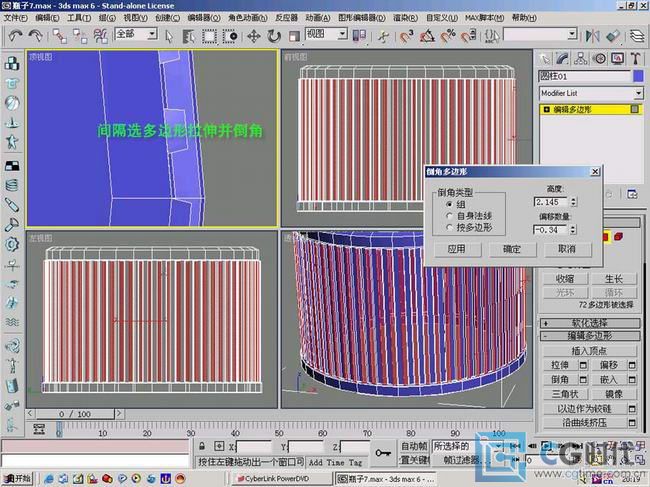The image size is (650, 487).
Task: Open the Mini Curve Editor icon
Action: pyautogui.click(x=39, y=429)
